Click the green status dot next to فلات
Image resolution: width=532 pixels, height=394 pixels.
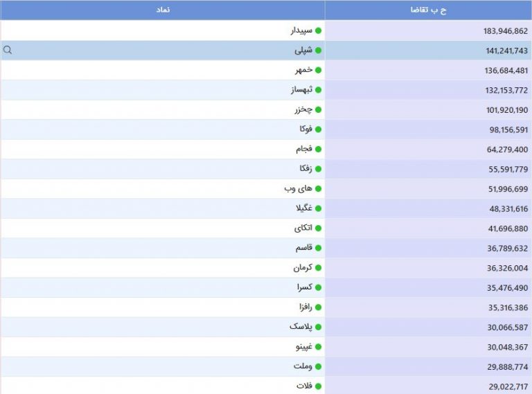click(x=318, y=386)
